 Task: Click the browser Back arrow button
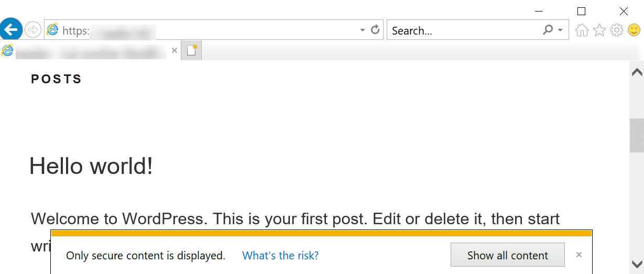[11, 29]
